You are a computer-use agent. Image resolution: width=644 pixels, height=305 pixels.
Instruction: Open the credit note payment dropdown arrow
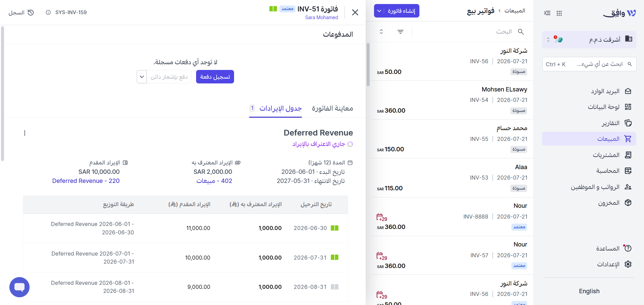click(x=142, y=77)
